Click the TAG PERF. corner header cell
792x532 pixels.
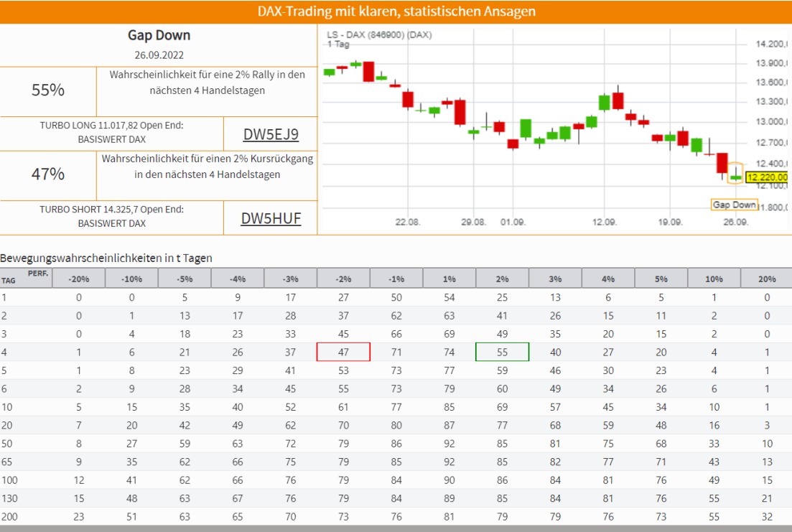(26, 278)
